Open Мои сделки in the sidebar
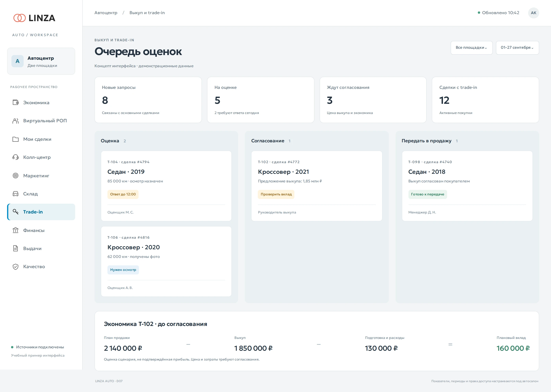 [x=41, y=139]
